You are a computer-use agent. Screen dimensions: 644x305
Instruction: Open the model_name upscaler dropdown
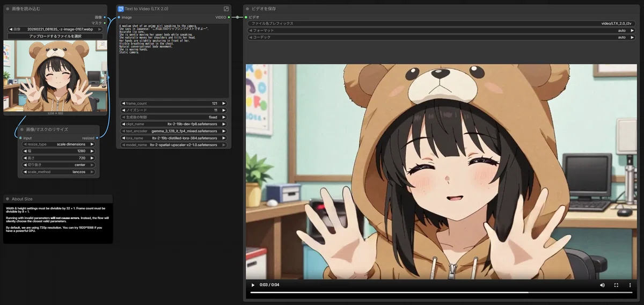pos(174,145)
